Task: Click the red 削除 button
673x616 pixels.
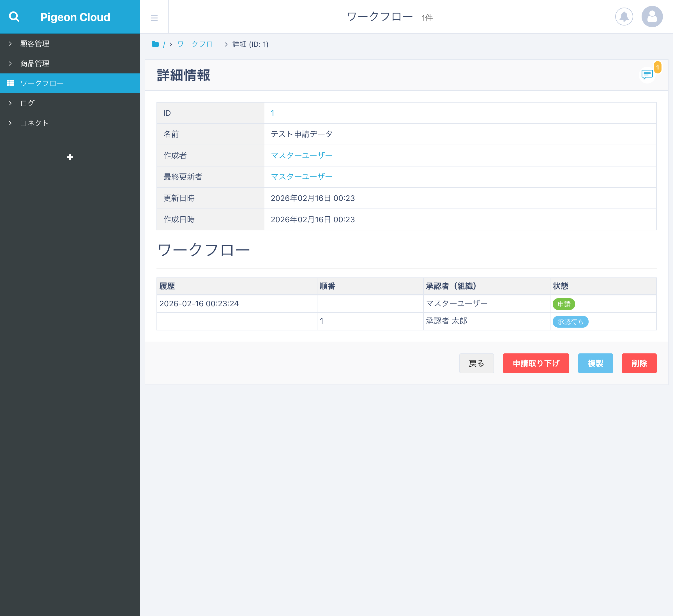Action: [639, 363]
